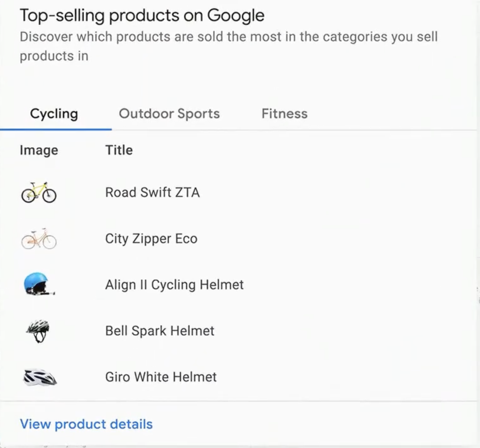Click the Top-selling products on Google heading
The image size is (480, 448).
coord(142,15)
